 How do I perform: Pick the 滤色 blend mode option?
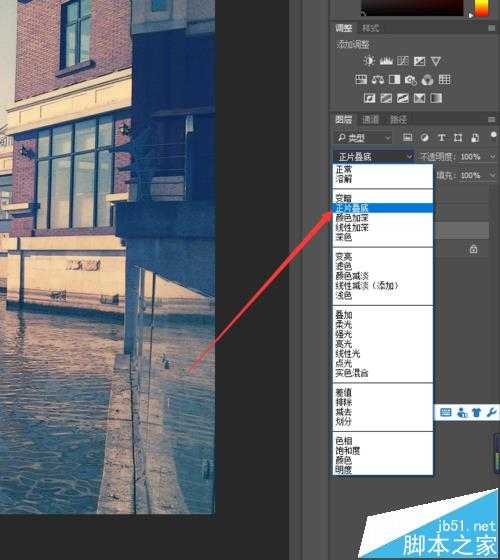pyautogui.click(x=344, y=266)
